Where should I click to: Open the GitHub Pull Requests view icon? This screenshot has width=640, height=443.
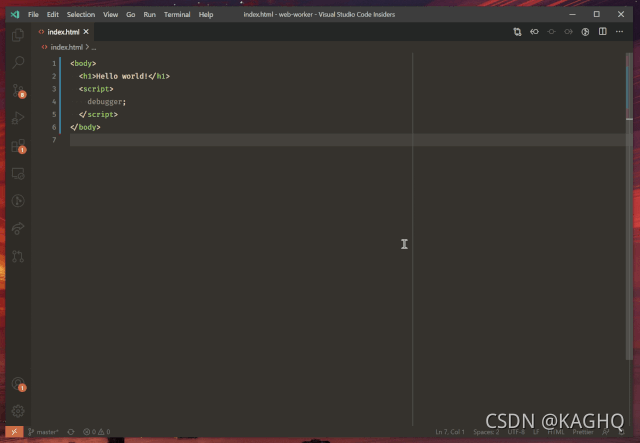[x=18, y=256]
